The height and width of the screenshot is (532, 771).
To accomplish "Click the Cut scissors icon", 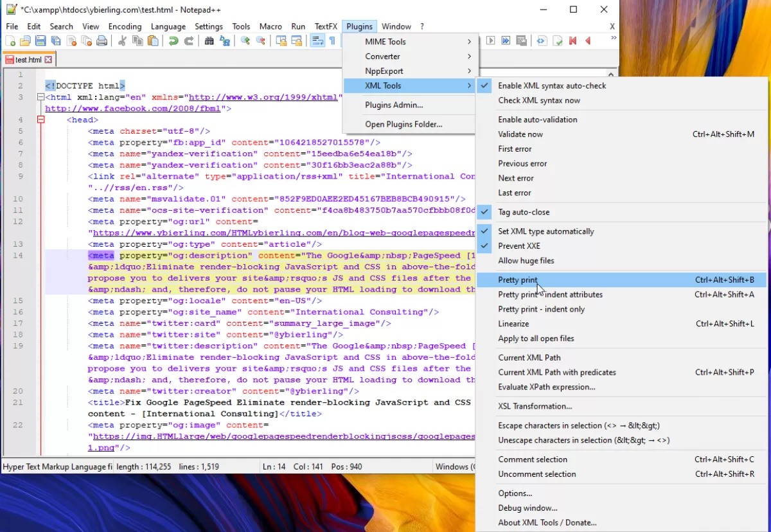I will [122, 41].
